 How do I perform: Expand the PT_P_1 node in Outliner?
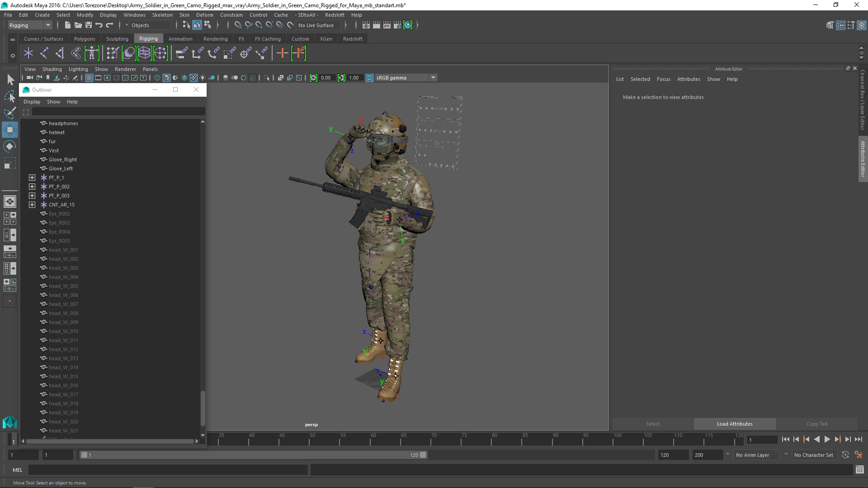(32, 178)
